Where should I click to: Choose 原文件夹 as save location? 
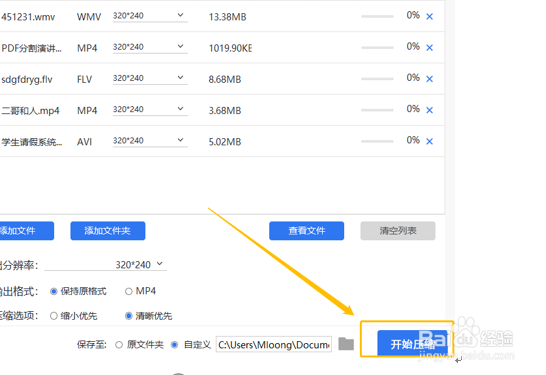tap(119, 345)
